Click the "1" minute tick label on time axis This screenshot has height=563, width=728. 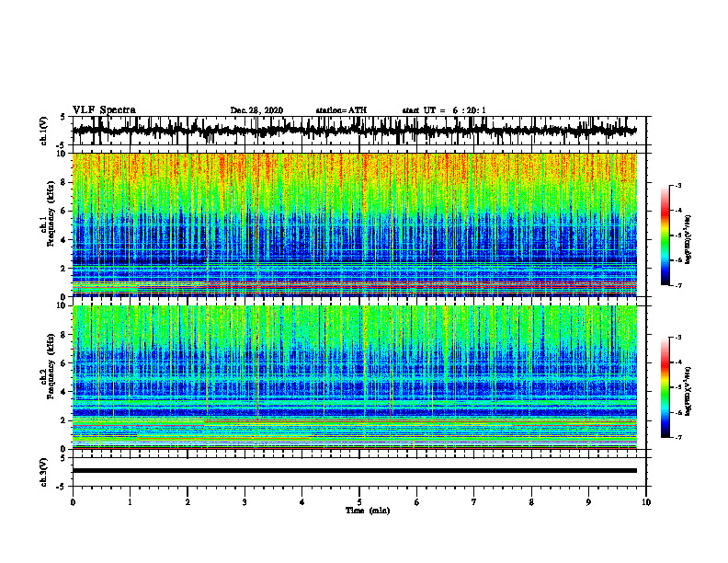(x=130, y=502)
